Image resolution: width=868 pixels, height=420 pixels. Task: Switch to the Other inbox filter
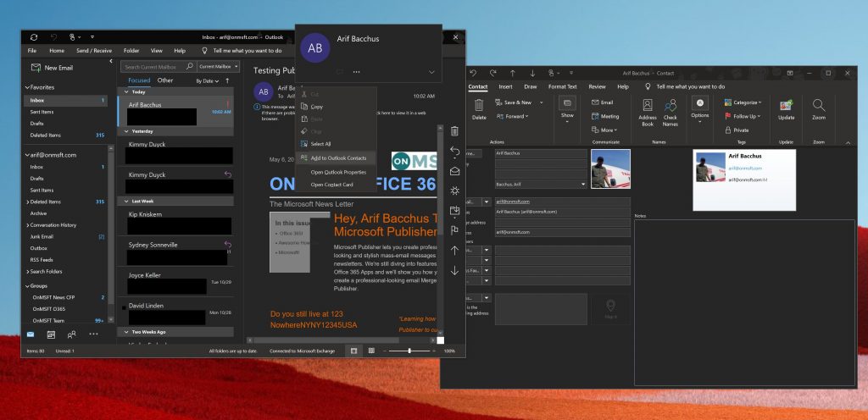pyautogui.click(x=165, y=80)
